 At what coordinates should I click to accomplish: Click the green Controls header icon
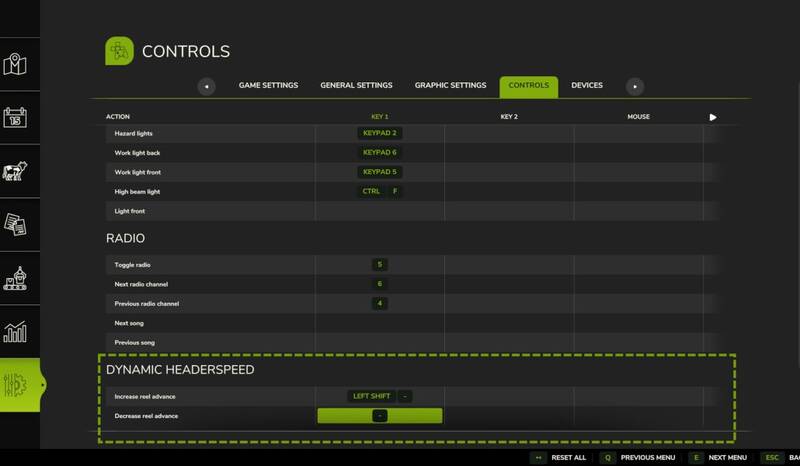pos(120,51)
